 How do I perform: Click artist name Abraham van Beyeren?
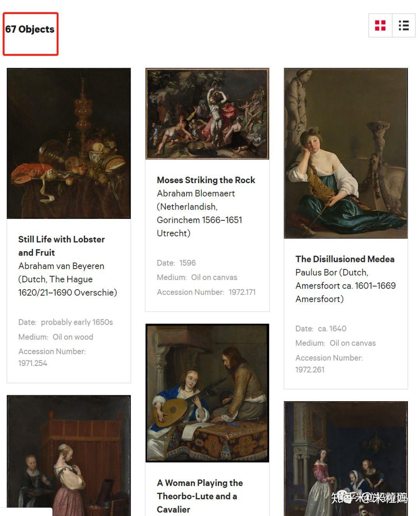(61, 266)
